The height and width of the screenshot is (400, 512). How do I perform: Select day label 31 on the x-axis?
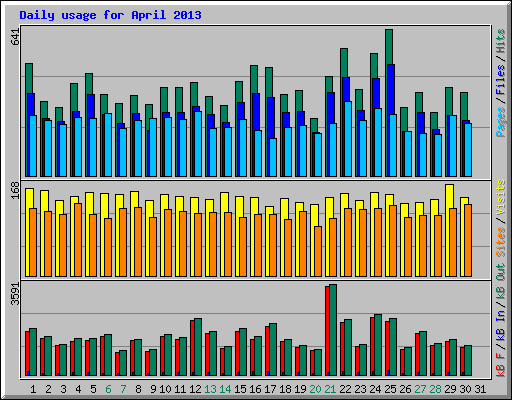480,389
